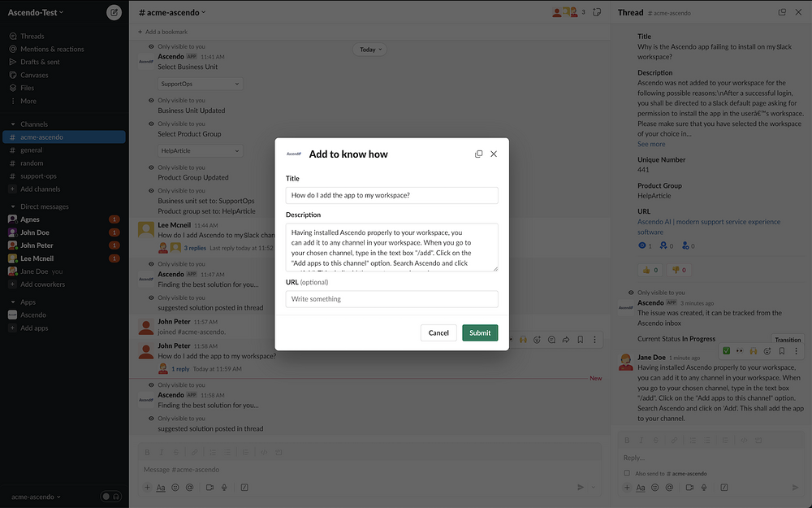The height and width of the screenshot is (508, 812).
Task: Collapse the Direct messages section
Action: pos(13,206)
